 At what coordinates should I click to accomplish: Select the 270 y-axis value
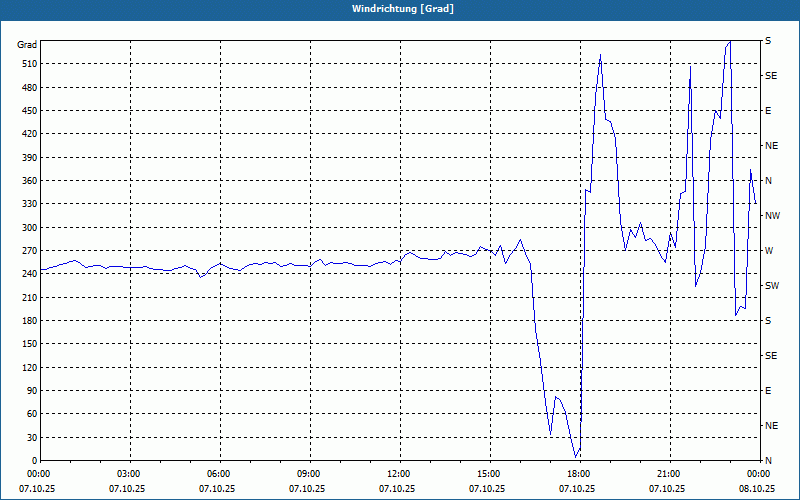(x=30, y=251)
